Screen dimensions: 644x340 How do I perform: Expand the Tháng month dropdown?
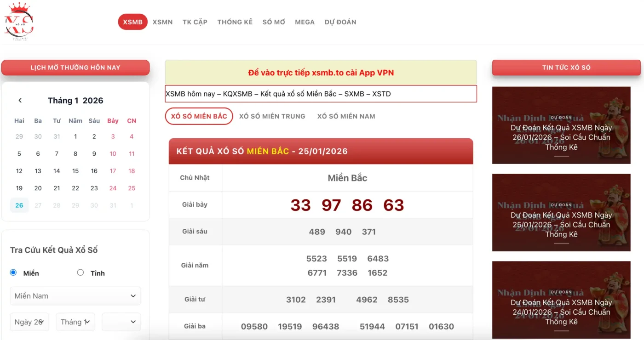click(x=75, y=322)
